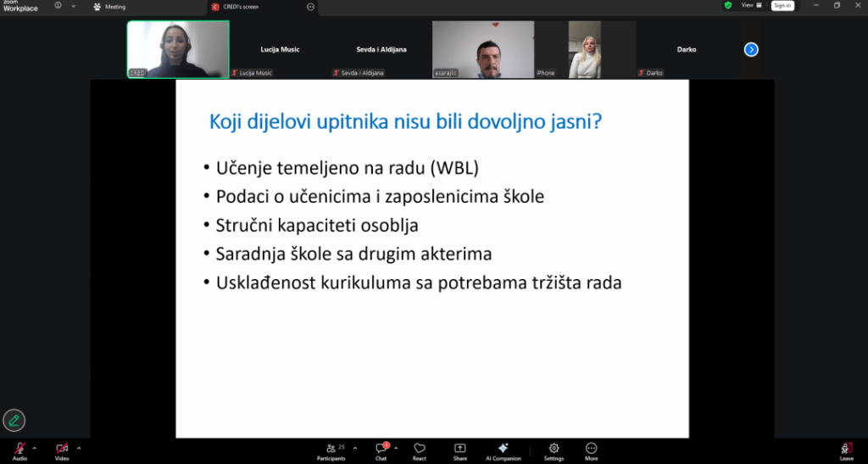Open ellipsis options on CREDI's screen tab

310,7
